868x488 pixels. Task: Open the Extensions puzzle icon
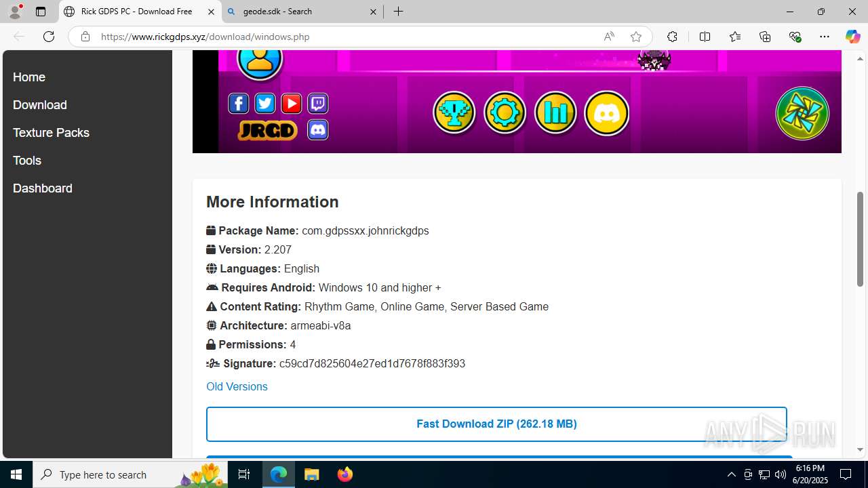(672, 37)
